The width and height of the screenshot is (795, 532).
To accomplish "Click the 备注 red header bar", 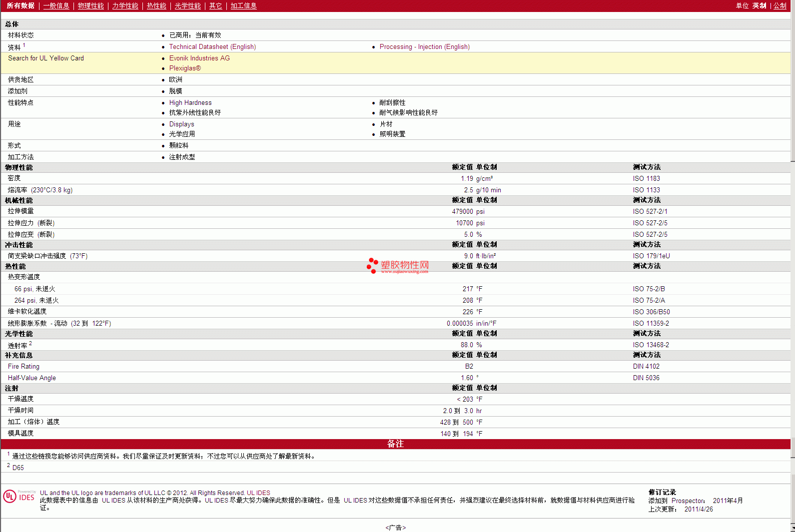I will [x=395, y=444].
